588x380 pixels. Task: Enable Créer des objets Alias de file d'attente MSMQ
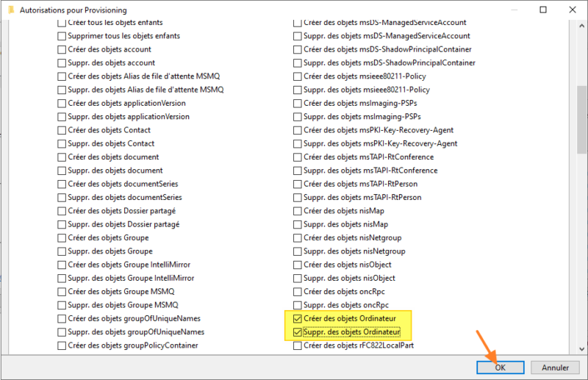coord(62,76)
